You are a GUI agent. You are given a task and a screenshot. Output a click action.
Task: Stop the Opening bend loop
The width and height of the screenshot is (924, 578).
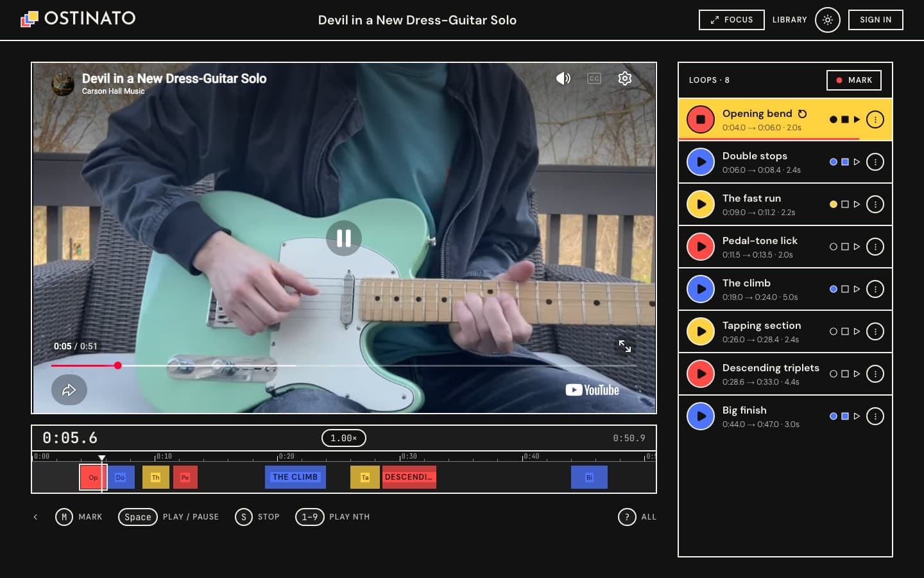701,119
